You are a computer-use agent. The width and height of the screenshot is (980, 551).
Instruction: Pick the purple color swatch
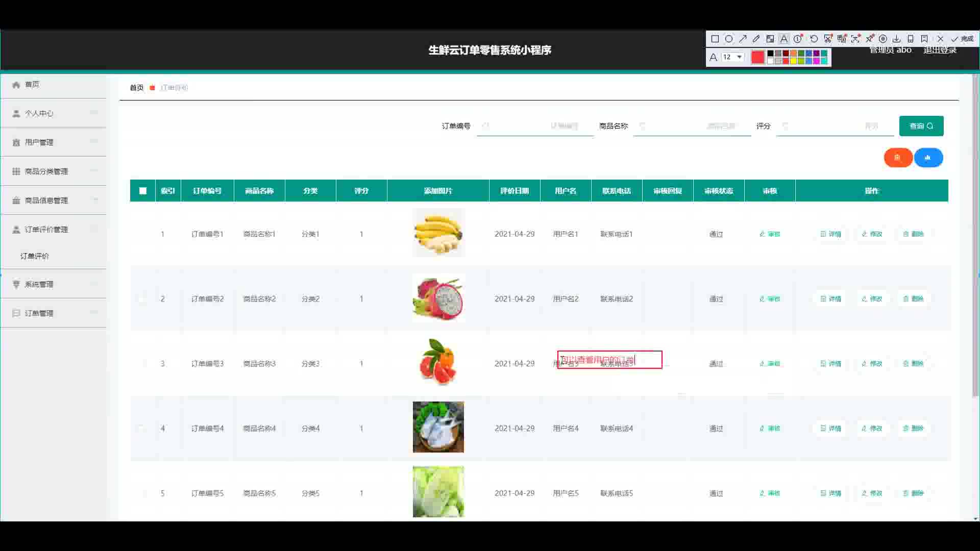click(x=816, y=54)
